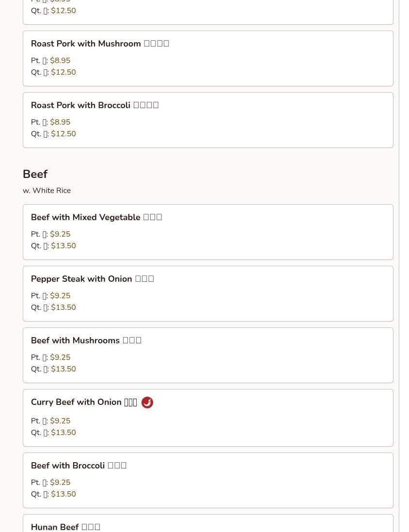Image resolution: width=409 pixels, height=532 pixels.
Task: Choose Pepper Steak with Onion dish
Action: 92,279
